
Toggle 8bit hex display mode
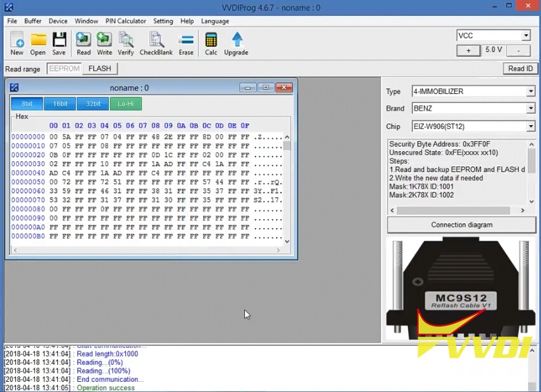pyautogui.click(x=27, y=104)
